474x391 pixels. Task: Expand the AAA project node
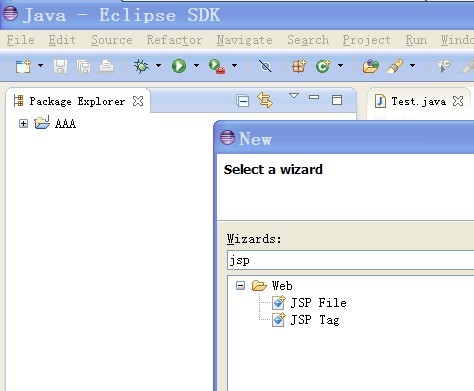pyautogui.click(x=23, y=124)
